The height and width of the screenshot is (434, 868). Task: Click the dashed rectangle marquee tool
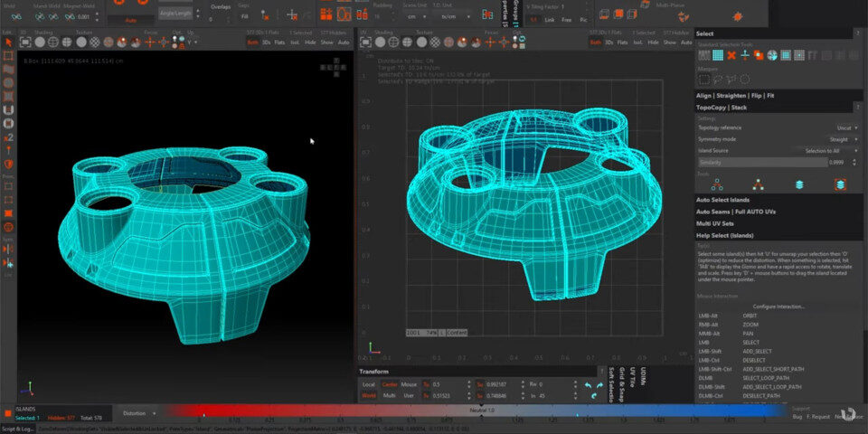(x=704, y=80)
